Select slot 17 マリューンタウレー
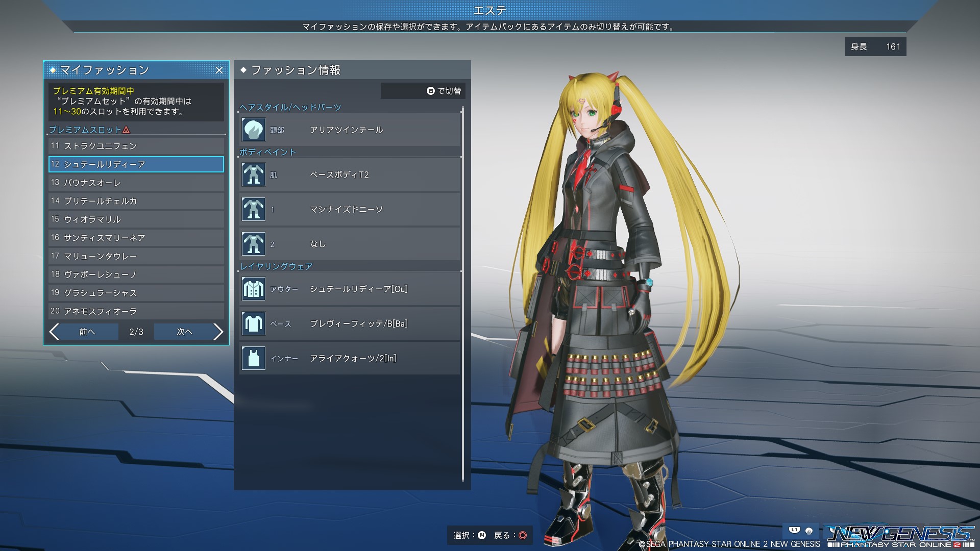 pos(136,256)
